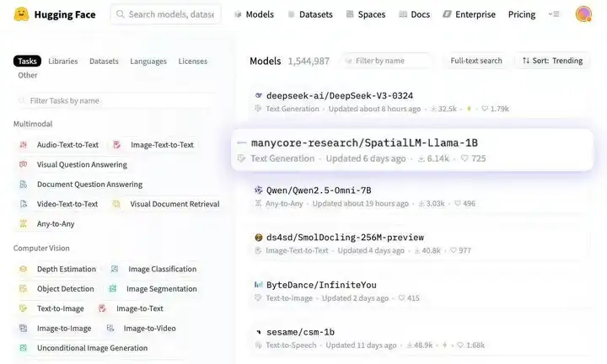Click the Image-to-Image task icon
607x364 pixels.
(24, 328)
